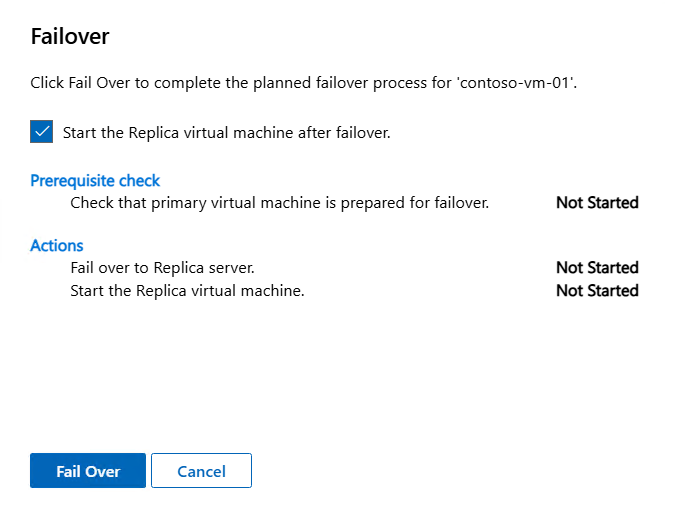Select the Prerequisite check heading
Image resolution: width=685 pixels, height=516 pixels.
pyautogui.click(x=95, y=181)
